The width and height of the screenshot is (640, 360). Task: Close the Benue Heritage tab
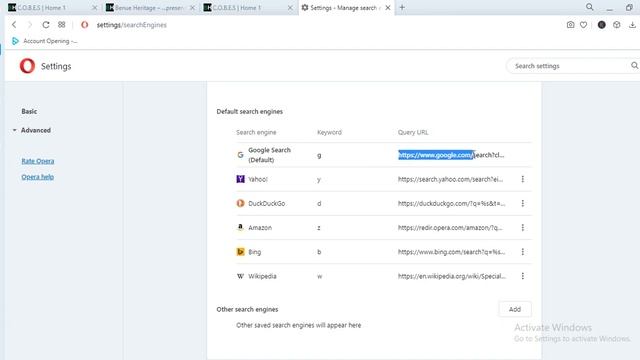pos(192,7)
